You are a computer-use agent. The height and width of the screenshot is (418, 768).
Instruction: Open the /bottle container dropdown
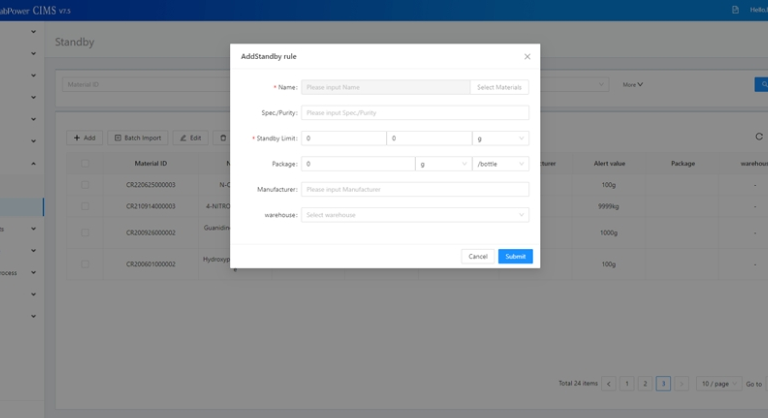point(500,164)
